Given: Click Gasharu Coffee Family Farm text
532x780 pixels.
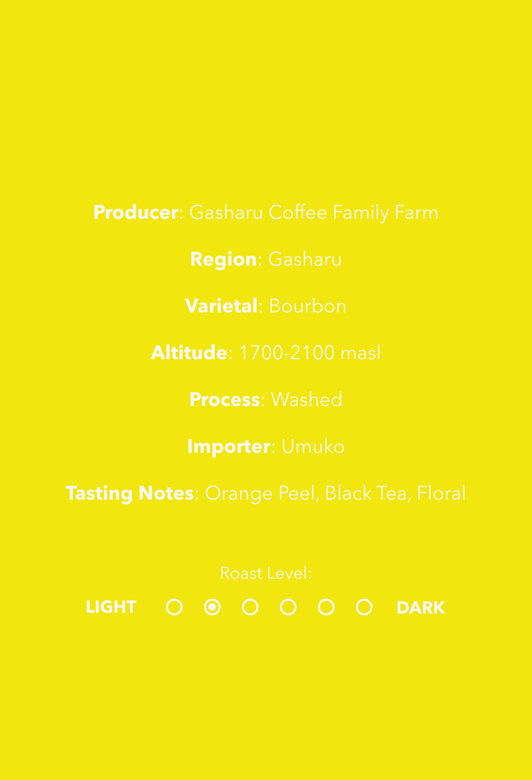Looking at the screenshot, I should click(314, 213).
